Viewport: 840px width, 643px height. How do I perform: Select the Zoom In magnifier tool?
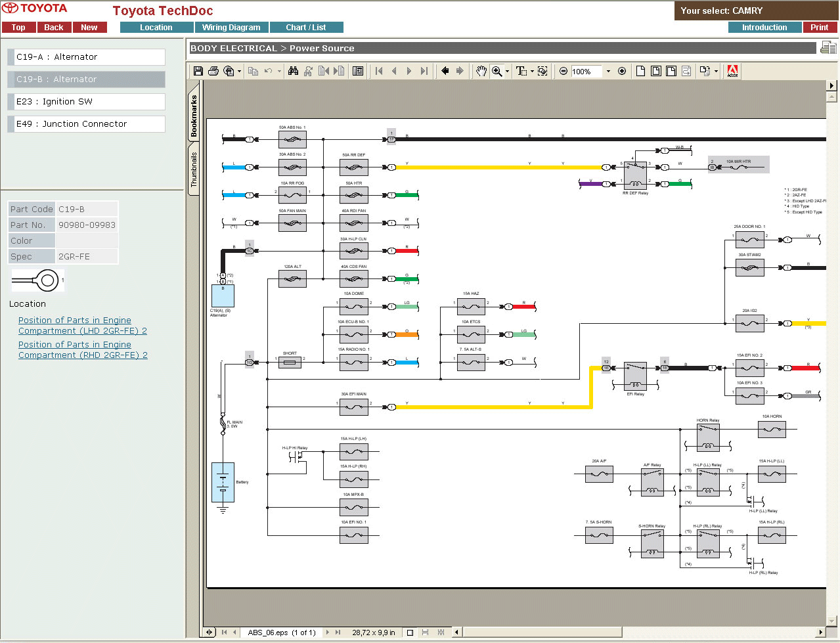click(x=497, y=71)
